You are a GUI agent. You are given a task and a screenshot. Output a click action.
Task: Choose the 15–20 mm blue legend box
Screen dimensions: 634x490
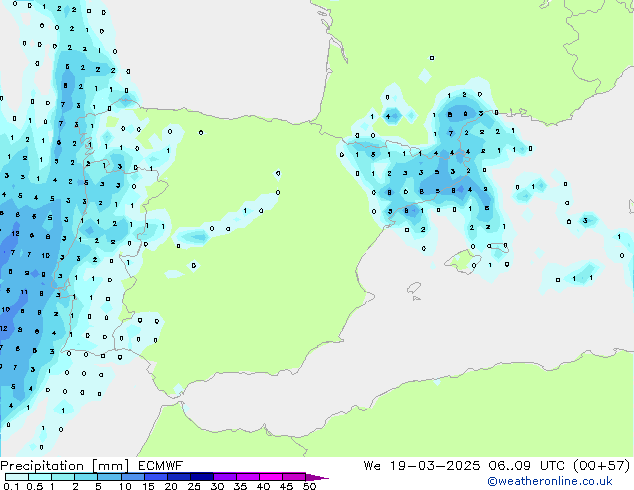(x=155, y=477)
